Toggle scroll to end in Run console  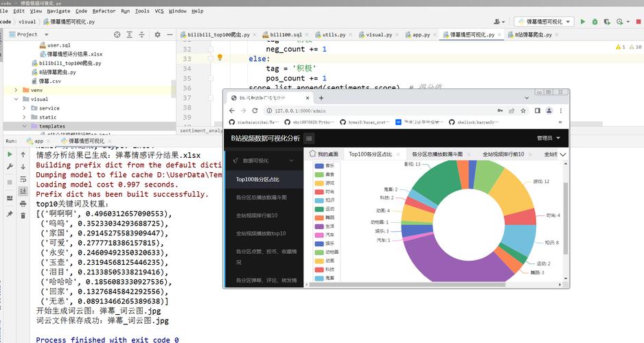click(23, 191)
